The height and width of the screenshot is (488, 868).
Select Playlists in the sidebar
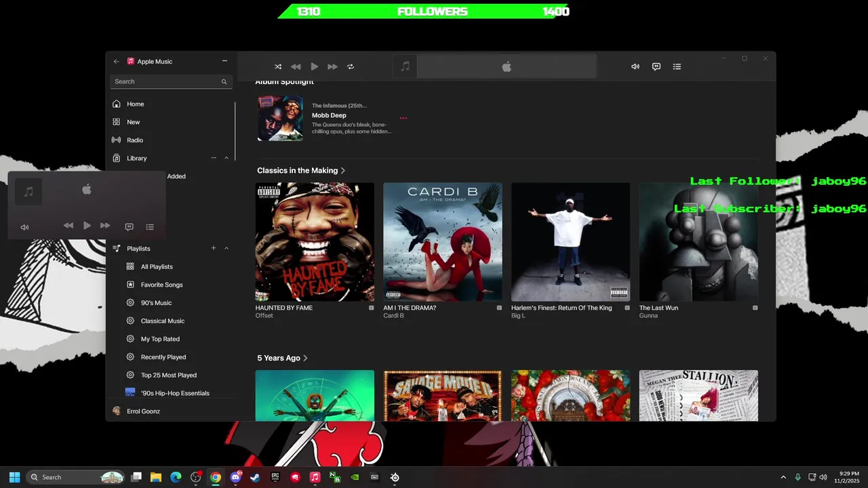point(138,249)
